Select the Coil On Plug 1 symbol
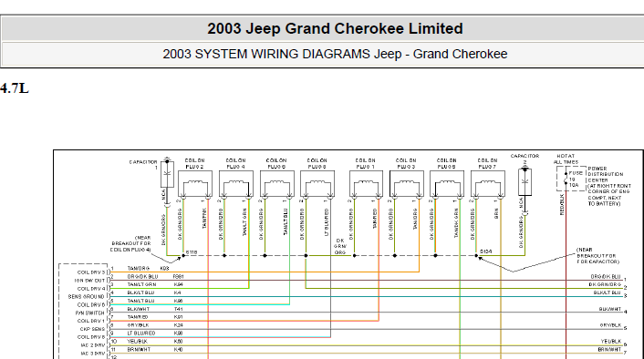644x359 pixels. (x=366, y=184)
